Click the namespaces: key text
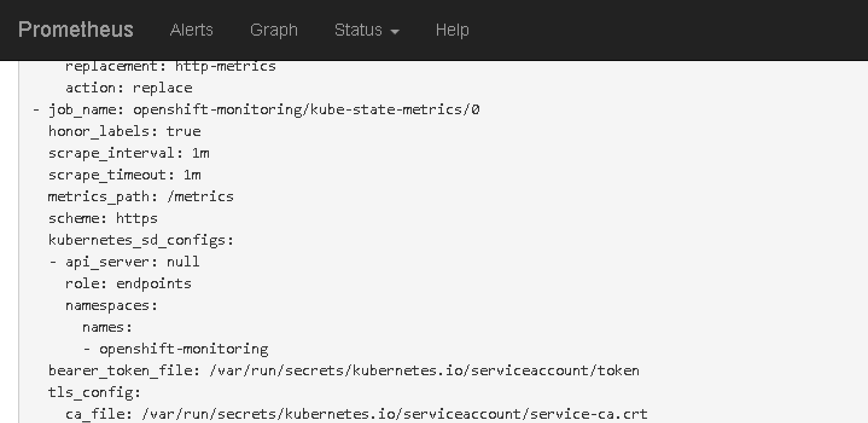The height and width of the screenshot is (423, 868). (x=111, y=305)
